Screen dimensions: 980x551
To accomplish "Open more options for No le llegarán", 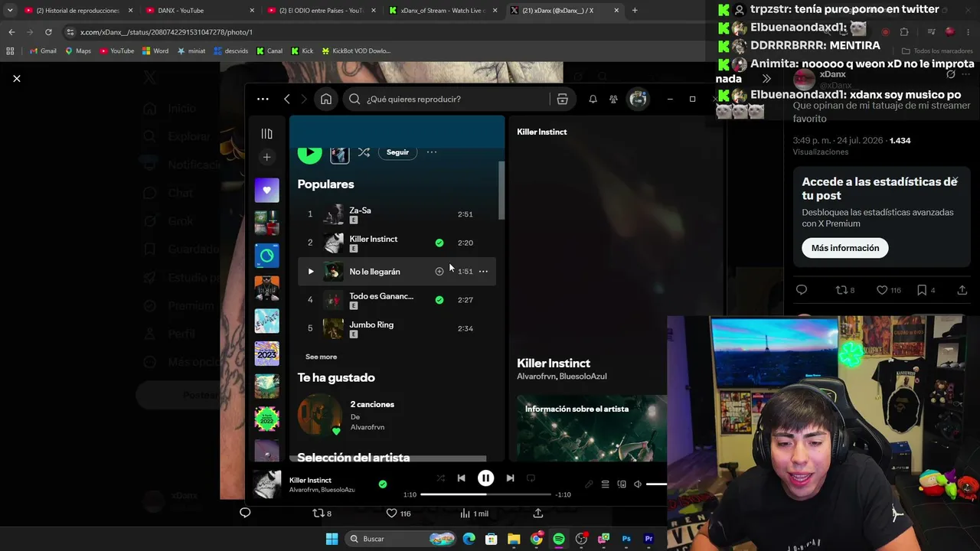I will tap(483, 271).
